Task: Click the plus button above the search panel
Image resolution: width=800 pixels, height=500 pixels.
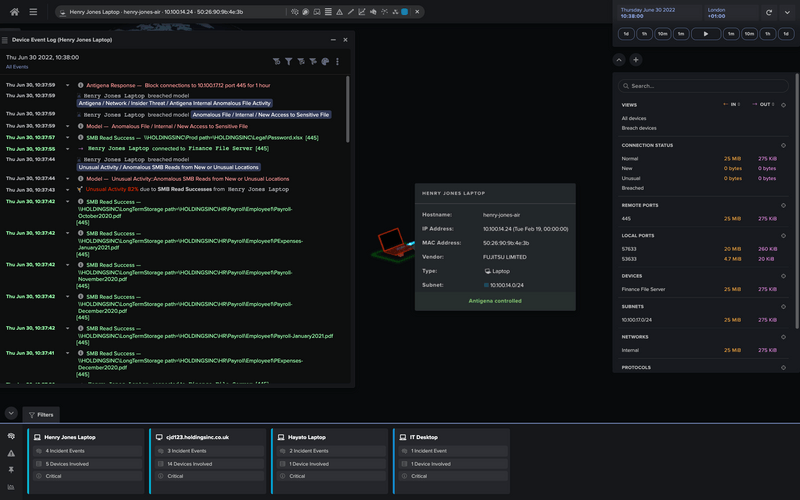Action: pyautogui.click(x=636, y=60)
